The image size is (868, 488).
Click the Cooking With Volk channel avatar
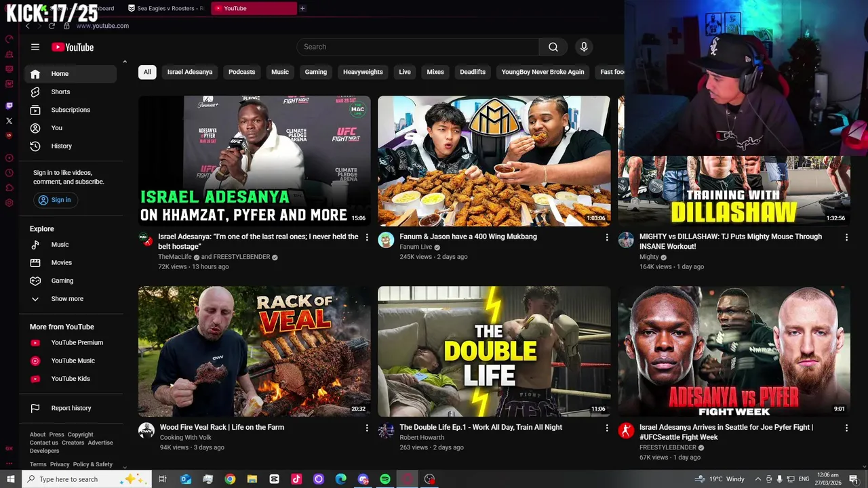click(146, 430)
